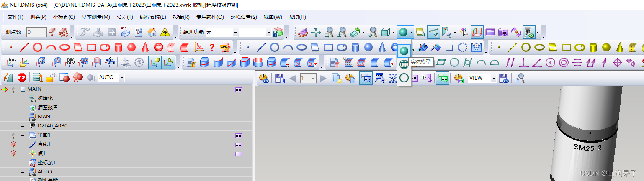Click the home position house icon
The height and width of the screenshot is (181, 644).
pyautogui.click(x=152, y=32)
